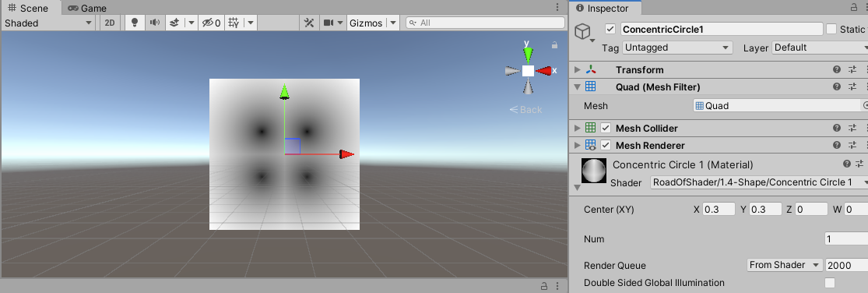Uncheck the Mesh Collider component
Viewport: 868px width, 293px height.
pyautogui.click(x=606, y=128)
